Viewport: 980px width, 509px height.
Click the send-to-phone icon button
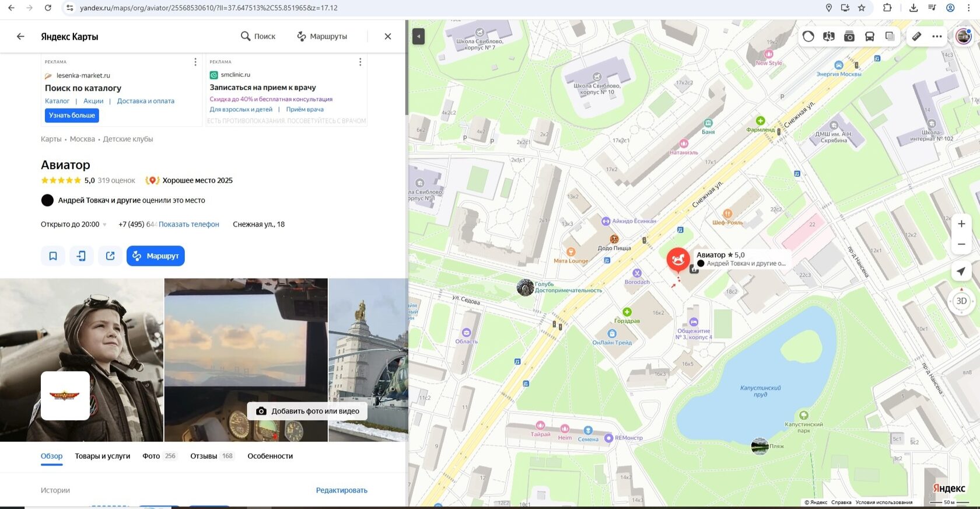(82, 256)
